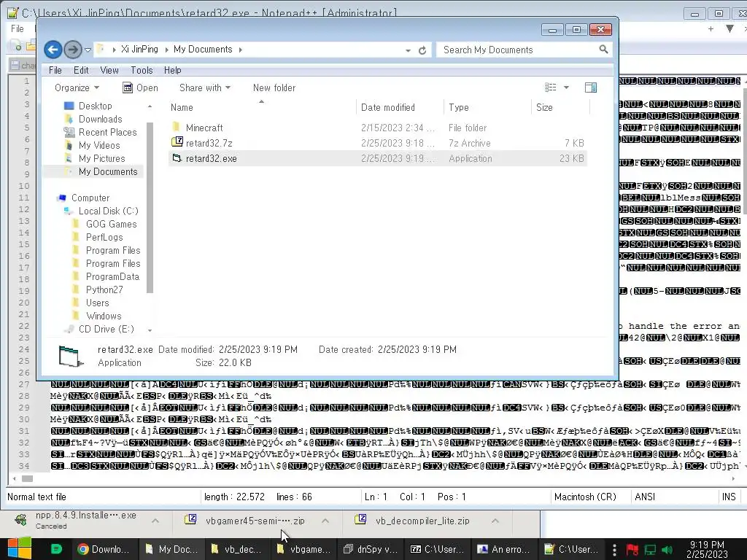Click the change view icon

[551, 87]
